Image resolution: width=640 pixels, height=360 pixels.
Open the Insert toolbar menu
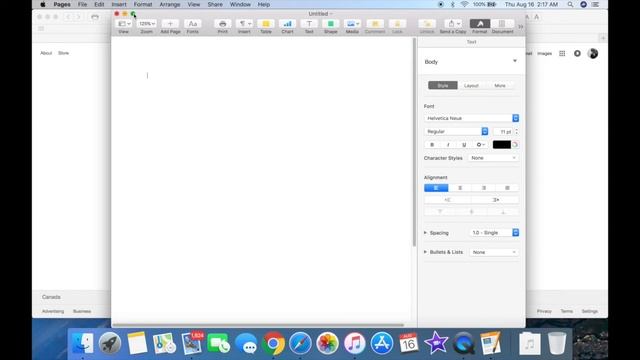click(244, 24)
